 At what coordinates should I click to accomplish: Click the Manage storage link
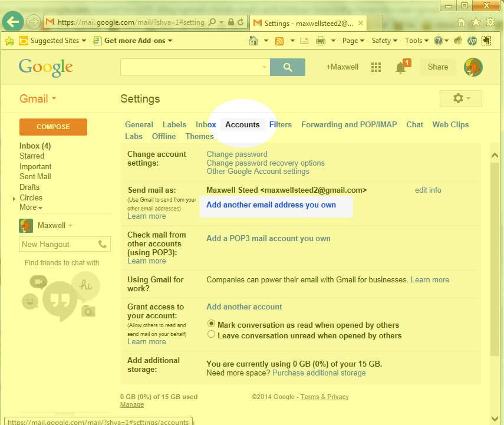click(x=132, y=404)
